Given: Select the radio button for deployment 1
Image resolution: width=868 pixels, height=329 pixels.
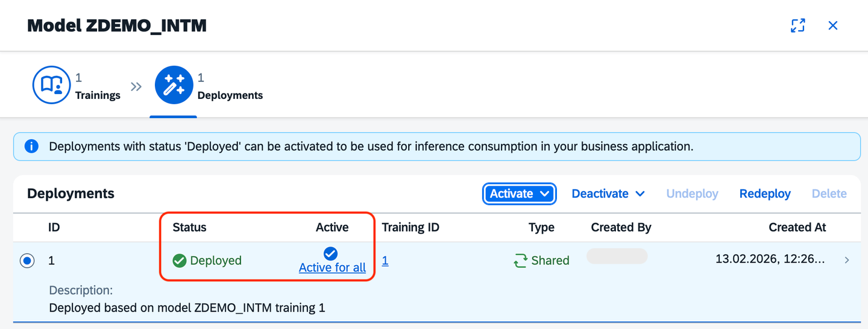Looking at the screenshot, I should [27, 261].
